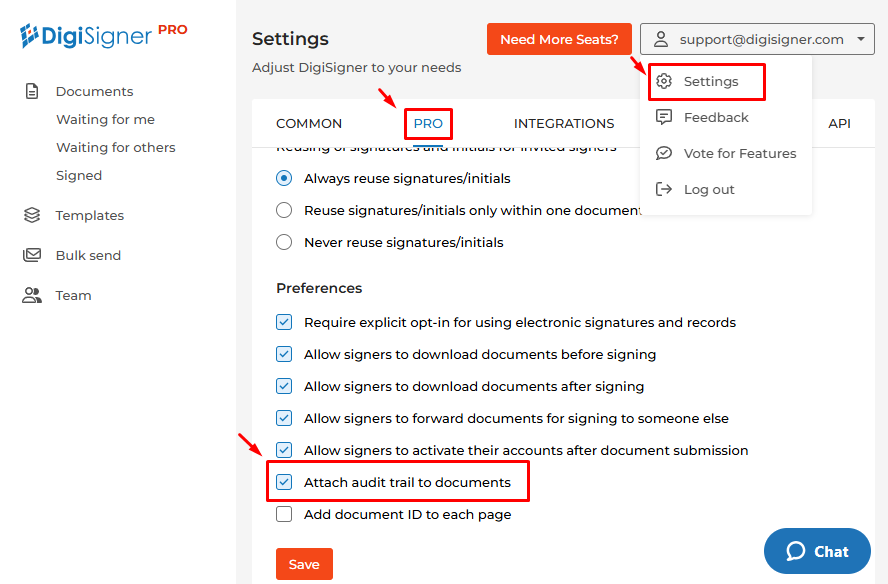Click the Documents file icon in sidebar

32,91
